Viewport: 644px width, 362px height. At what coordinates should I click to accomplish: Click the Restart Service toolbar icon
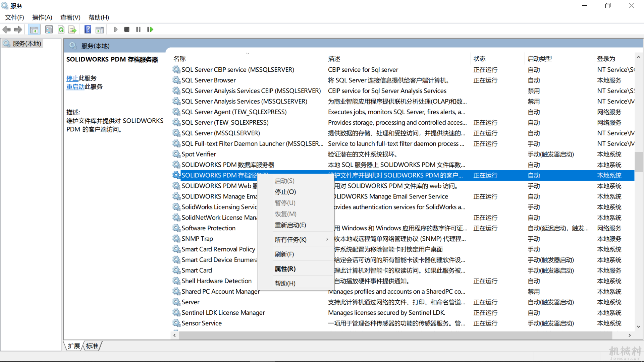(x=150, y=29)
